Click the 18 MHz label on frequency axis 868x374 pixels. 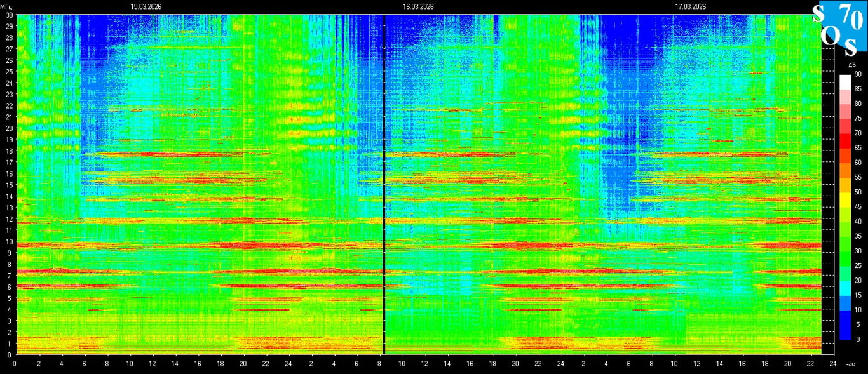point(10,151)
